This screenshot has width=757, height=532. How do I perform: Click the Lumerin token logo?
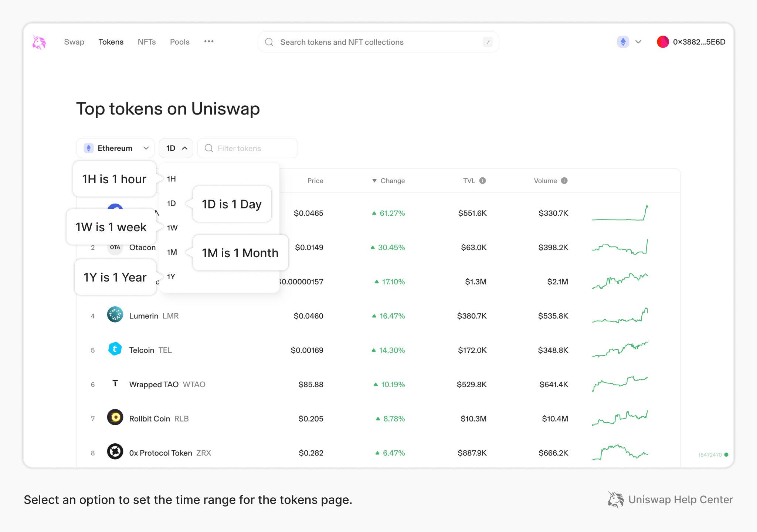115,314
